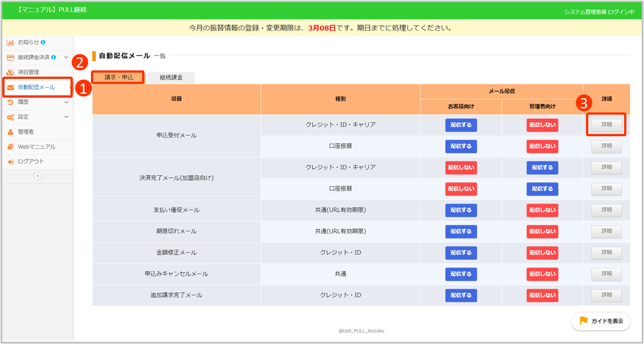Image resolution: width=644 pixels, height=344 pixels.
Task: Open 項目管理 via its cubes icon
Action: (10, 72)
